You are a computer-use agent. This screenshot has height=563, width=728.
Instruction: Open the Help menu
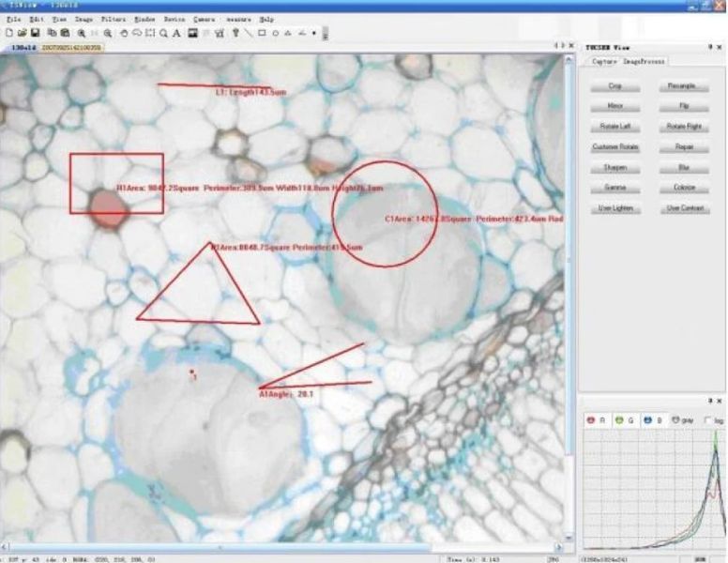pyautogui.click(x=266, y=20)
